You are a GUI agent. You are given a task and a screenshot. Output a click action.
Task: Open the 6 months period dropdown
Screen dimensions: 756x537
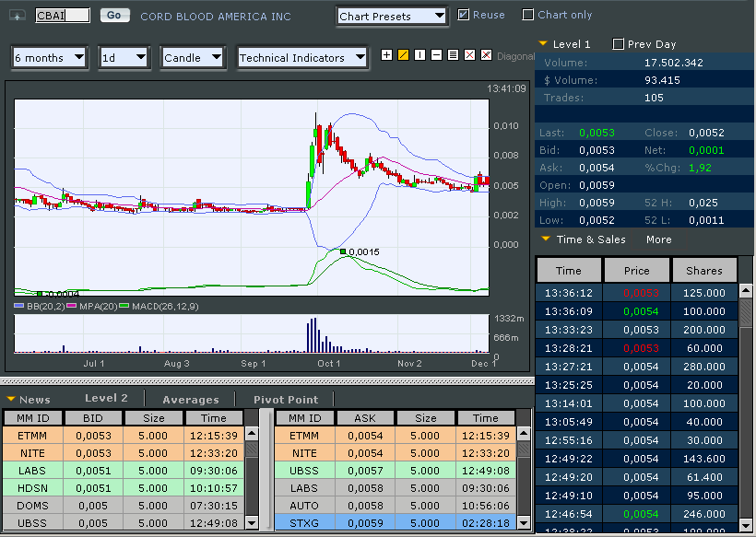(51, 57)
